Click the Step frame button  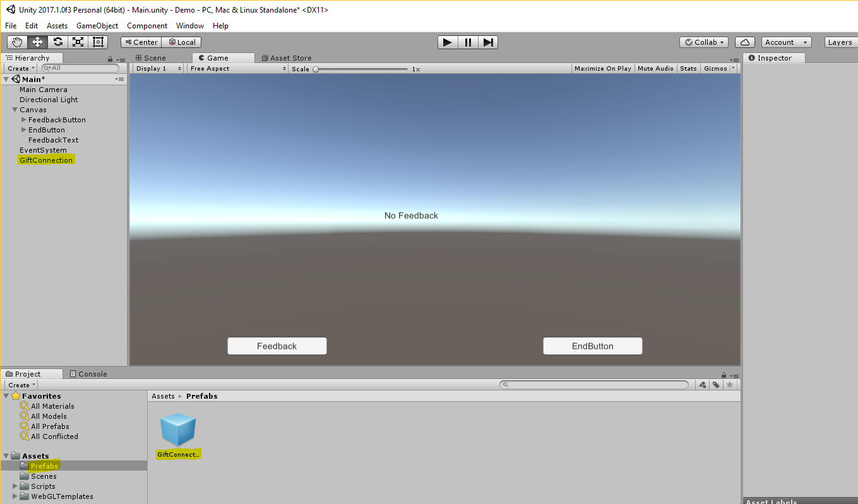click(488, 42)
